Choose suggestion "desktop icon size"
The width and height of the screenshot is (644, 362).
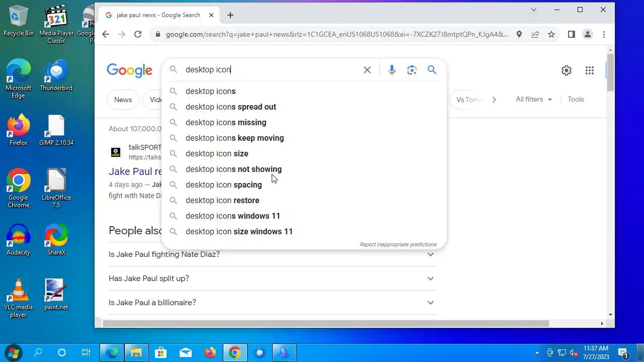tap(304, 153)
